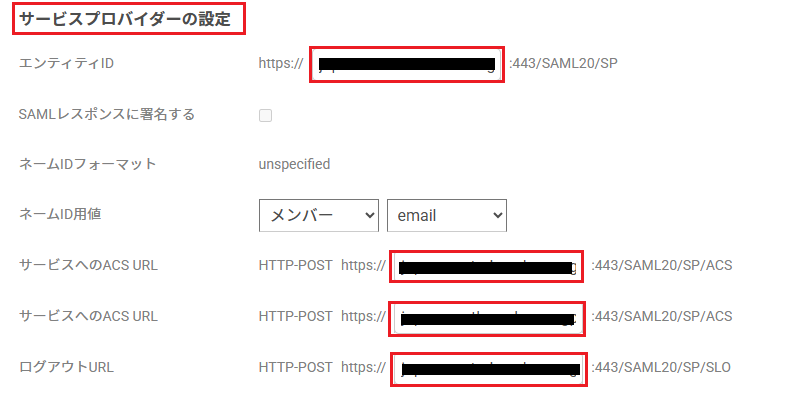Click the https:// prefix before エンティティID field
Image resolution: width=808 pixels, height=409 pixels.
(x=281, y=63)
